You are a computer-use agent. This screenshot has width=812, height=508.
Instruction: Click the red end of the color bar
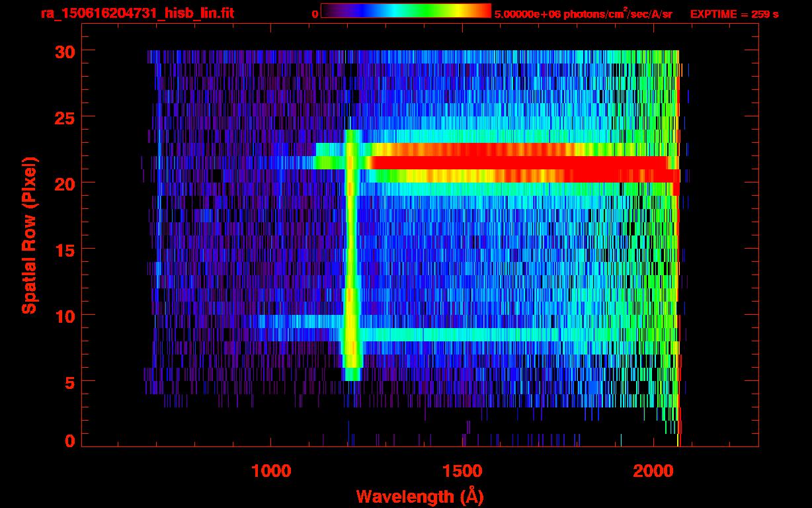point(479,11)
